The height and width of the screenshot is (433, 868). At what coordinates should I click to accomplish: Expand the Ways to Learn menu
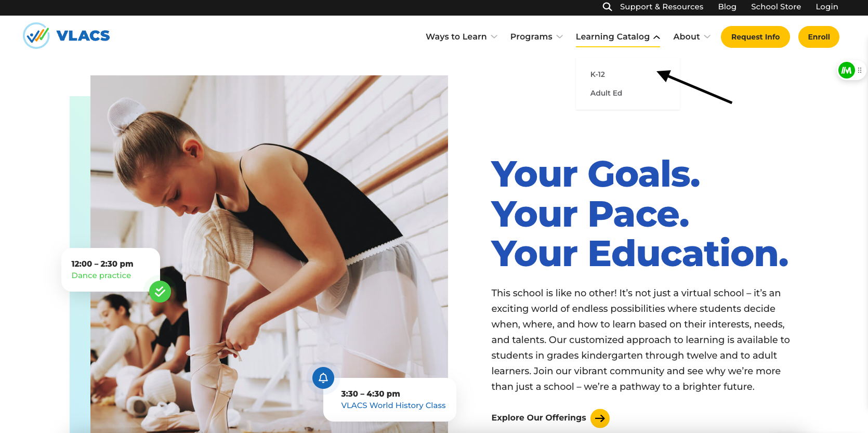click(x=461, y=37)
